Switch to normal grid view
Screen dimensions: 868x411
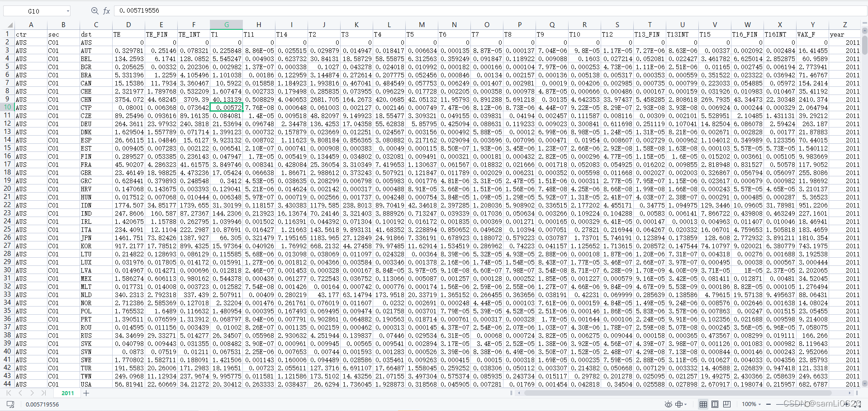coord(703,404)
